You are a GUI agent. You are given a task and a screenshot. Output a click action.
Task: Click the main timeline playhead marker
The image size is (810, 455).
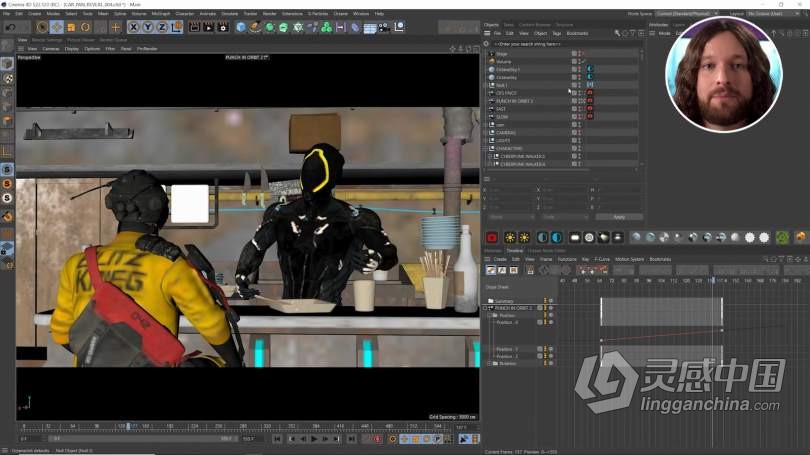click(x=129, y=427)
